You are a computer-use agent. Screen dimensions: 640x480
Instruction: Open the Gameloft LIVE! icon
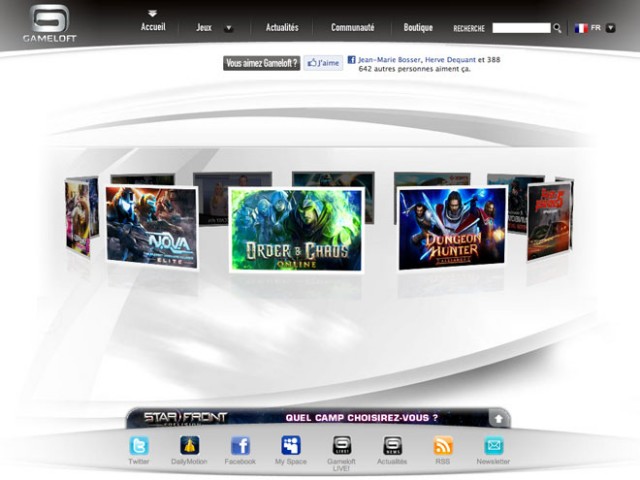[x=342, y=445]
